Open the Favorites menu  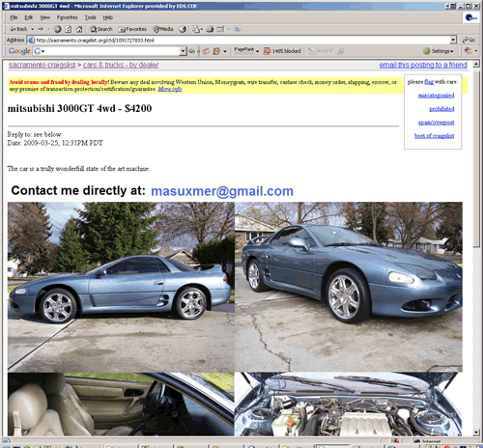[67, 17]
